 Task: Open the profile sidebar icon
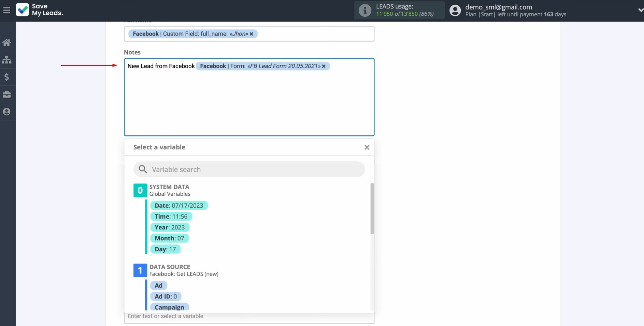6,112
